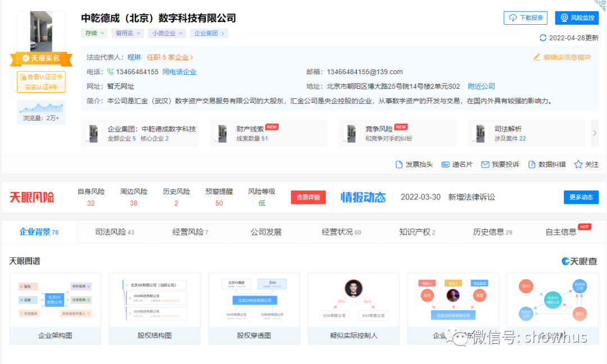Screen dimensions: 607x364
Task: Click the 同电话企业 link
Action: (x=179, y=71)
